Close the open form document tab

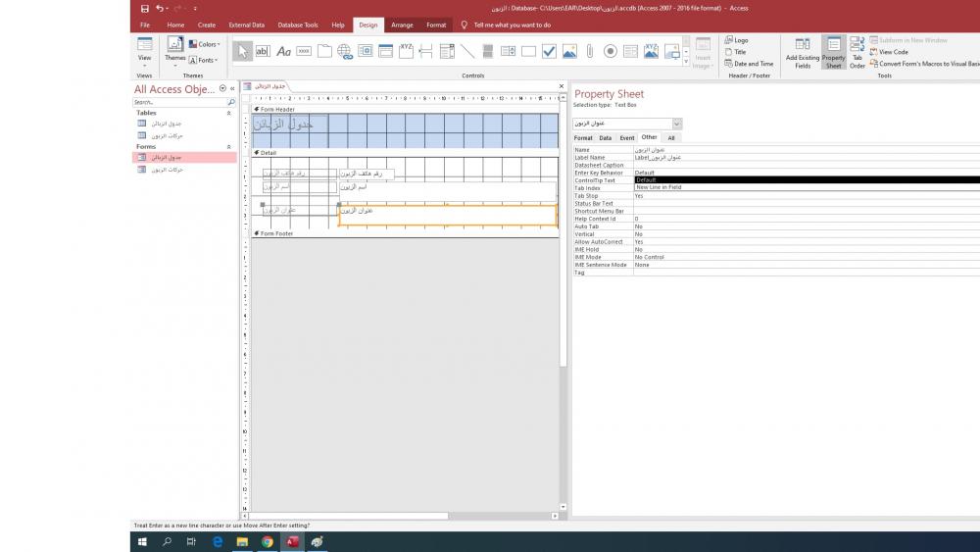click(562, 86)
